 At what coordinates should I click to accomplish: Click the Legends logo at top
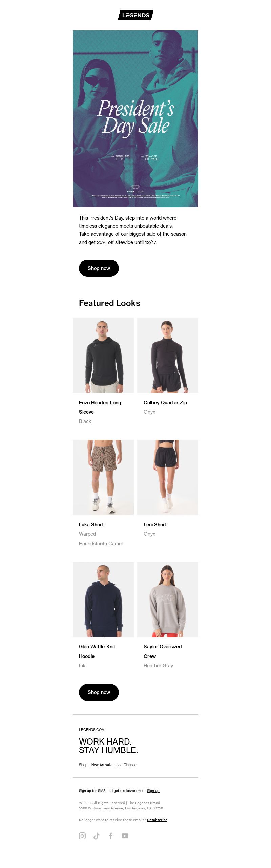pyautogui.click(x=135, y=15)
